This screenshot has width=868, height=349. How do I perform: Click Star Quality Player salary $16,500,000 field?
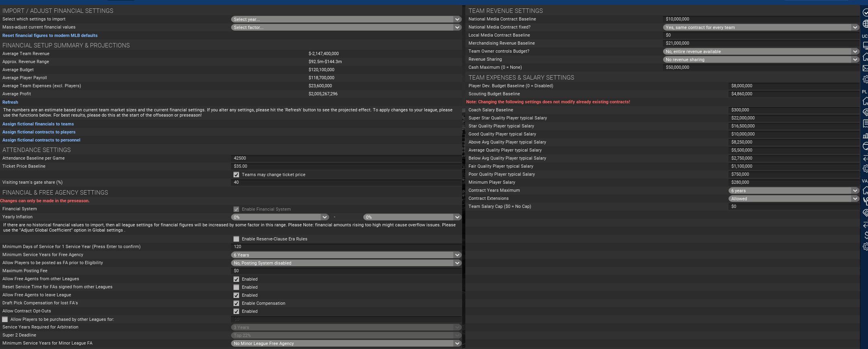pyautogui.click(x=794, y=126)
